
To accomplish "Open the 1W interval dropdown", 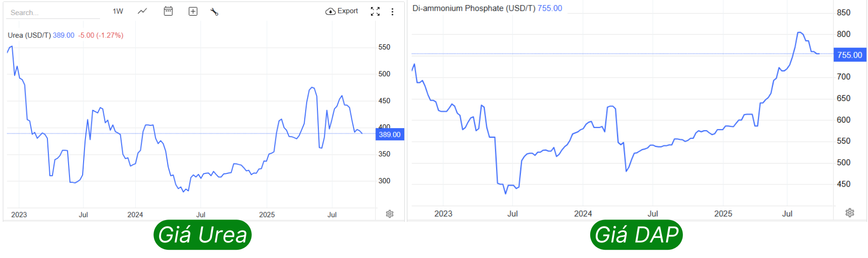I will (x=118, y=11).
